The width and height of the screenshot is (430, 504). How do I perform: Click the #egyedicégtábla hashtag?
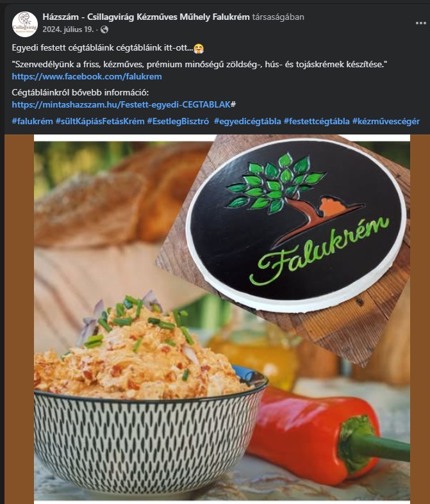coord(247,121)
